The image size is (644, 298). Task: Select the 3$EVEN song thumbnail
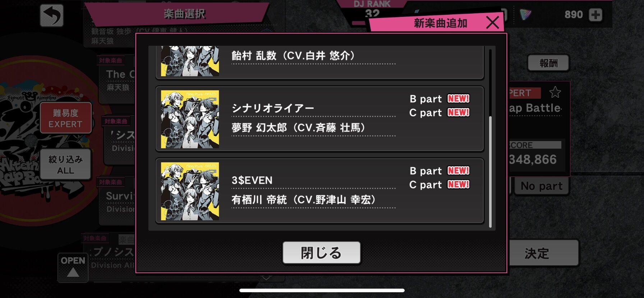pos(190,191)
